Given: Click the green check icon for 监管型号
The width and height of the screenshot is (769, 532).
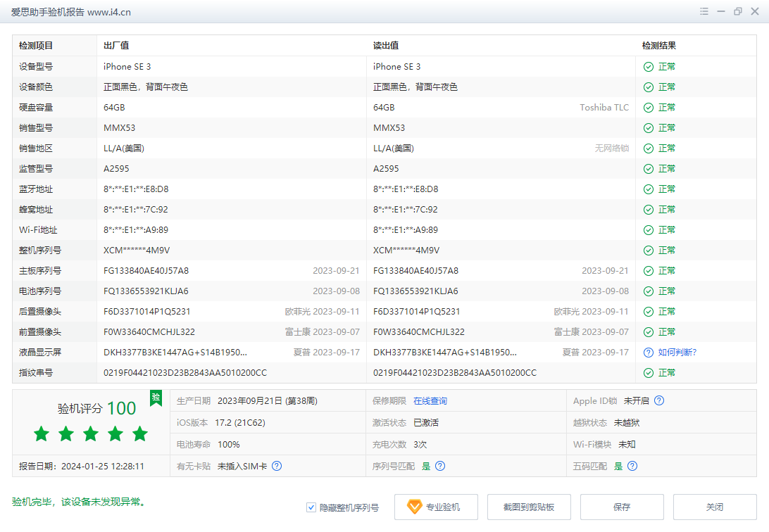Looking at the screenshot, I should pos(649,169).
